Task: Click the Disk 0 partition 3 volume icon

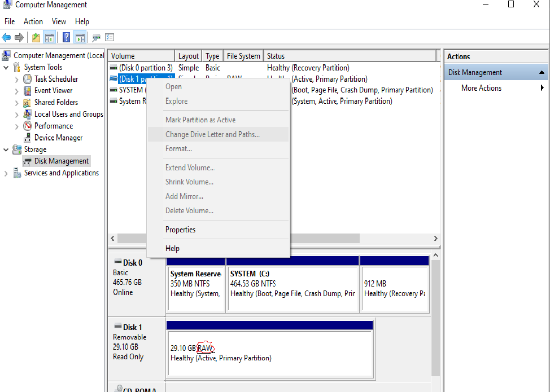Action: coord(114,68)
